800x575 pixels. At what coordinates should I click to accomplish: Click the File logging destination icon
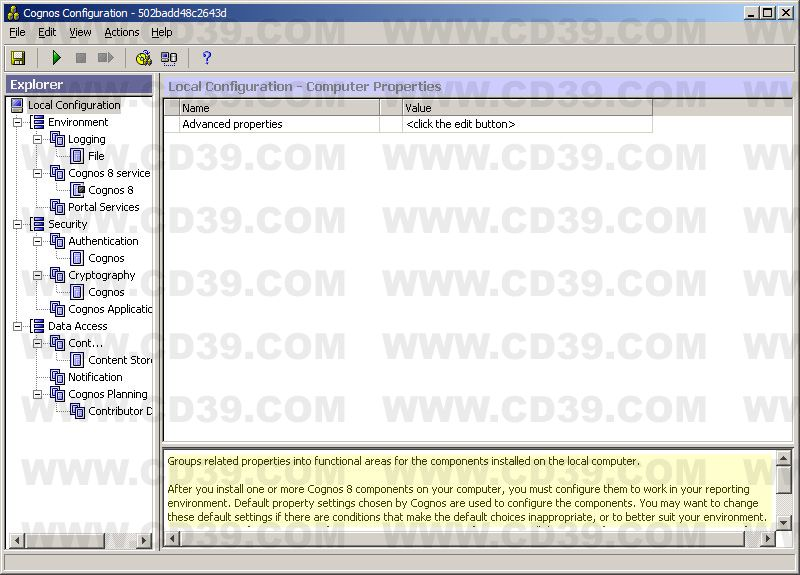click(x=77, y=156)
